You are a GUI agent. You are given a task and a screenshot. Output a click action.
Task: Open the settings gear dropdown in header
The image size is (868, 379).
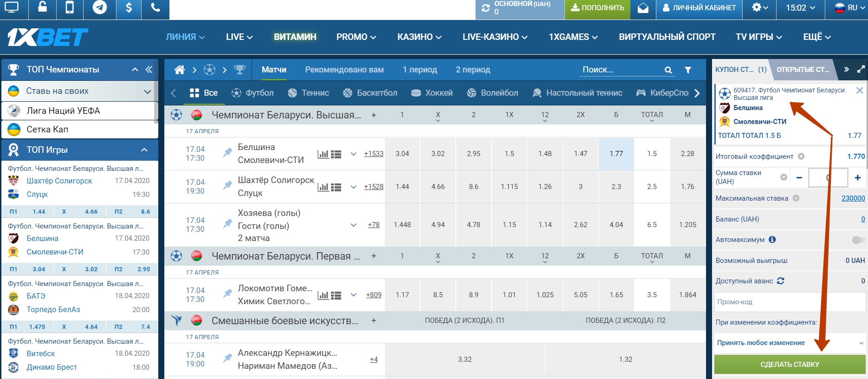760,7
